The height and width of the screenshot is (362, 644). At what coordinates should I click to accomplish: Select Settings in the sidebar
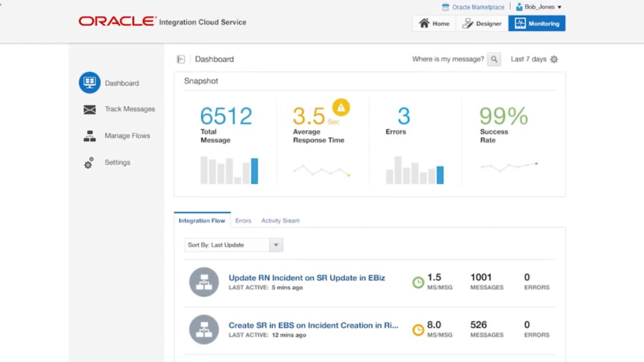pos(117,162)
